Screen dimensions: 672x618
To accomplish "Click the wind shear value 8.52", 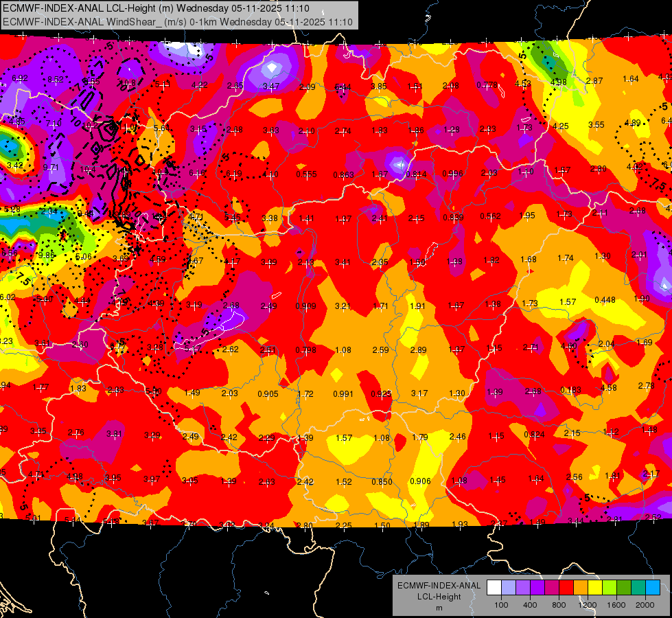I will coord(56,80).
